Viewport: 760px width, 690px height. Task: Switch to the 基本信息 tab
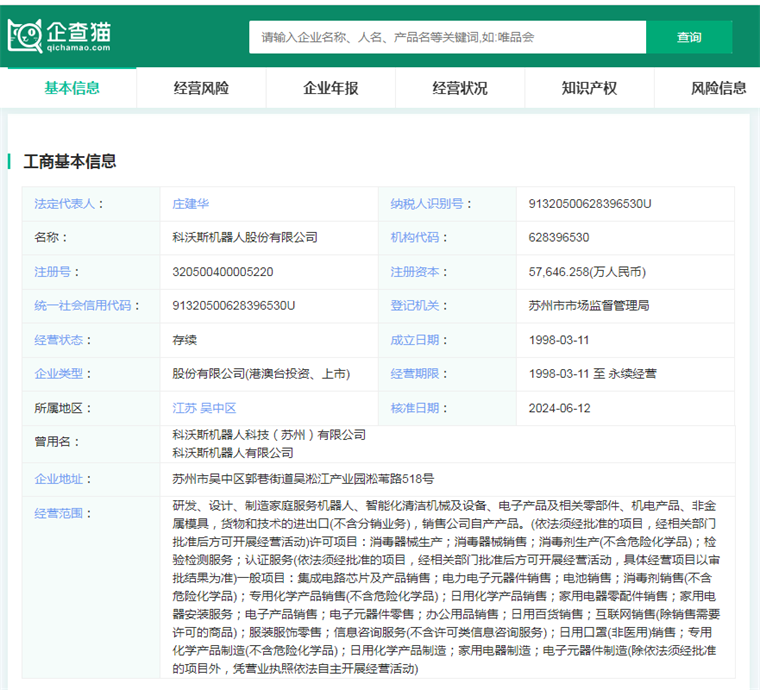(x=72, y=88)
